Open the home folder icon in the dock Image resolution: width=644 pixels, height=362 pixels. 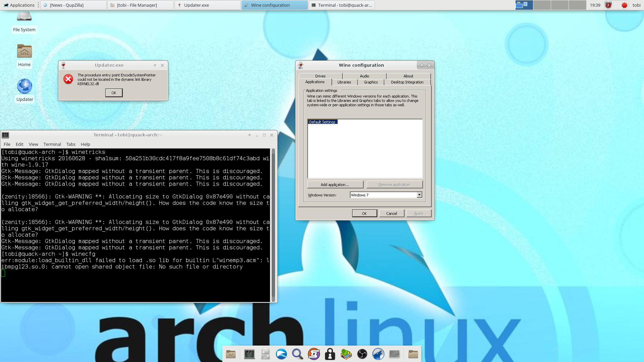click(231, 354)
